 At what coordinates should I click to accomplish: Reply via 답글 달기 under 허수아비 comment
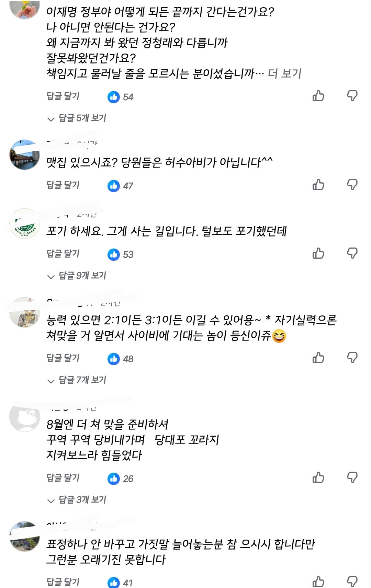coord(63,185)
